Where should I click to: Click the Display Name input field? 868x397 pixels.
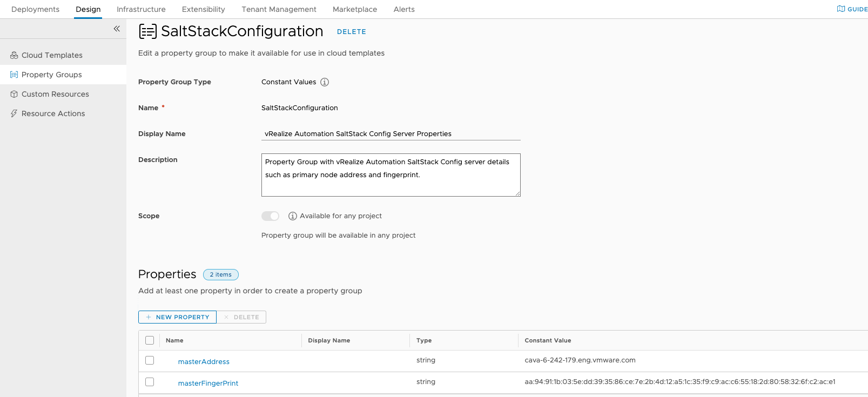(391, 134)
